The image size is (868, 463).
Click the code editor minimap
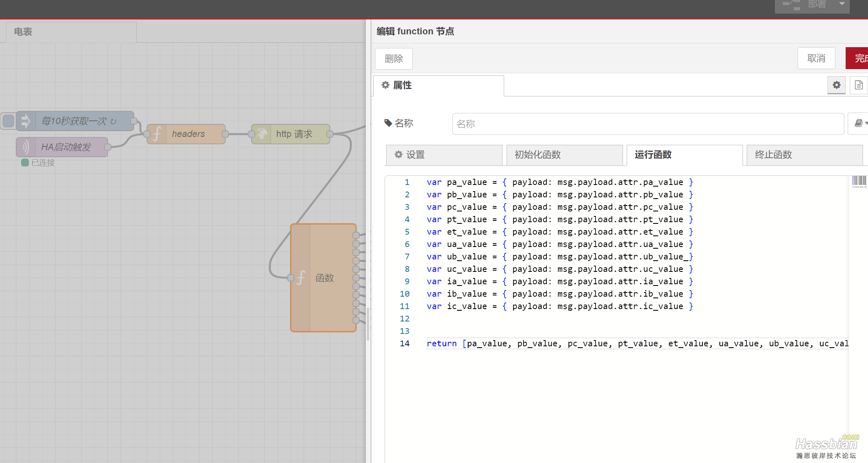pyautogui.click(x=859, y=182)
